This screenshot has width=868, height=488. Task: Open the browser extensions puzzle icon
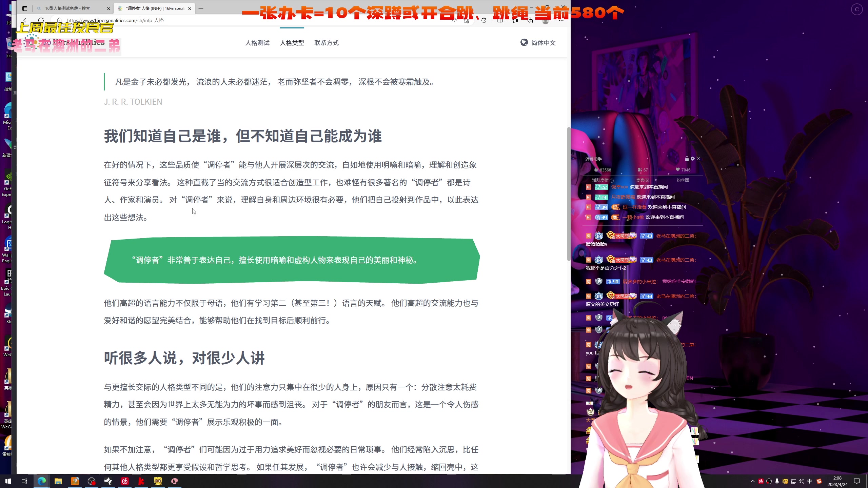pyautogui.click(x=484, y=20)
